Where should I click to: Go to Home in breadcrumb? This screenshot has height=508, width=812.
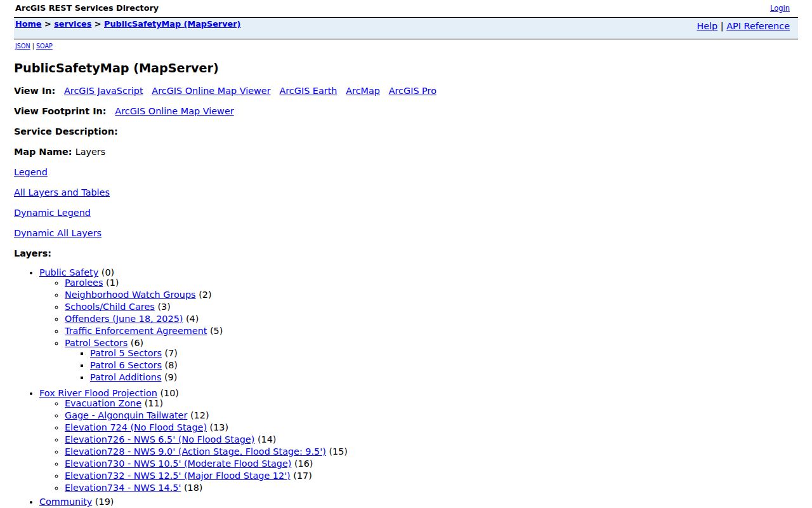(x=28, y=24)
